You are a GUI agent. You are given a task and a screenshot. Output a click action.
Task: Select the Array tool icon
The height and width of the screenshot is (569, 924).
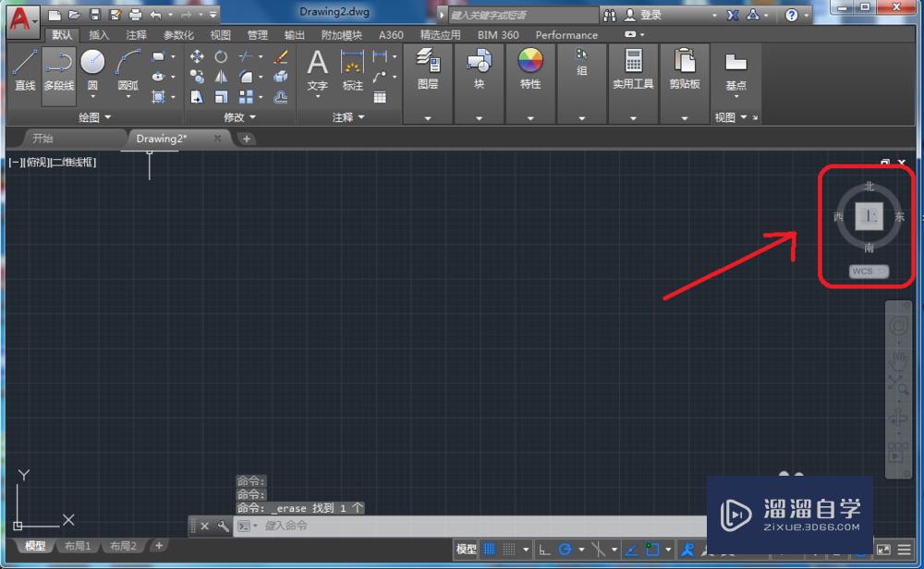[246, 97]
